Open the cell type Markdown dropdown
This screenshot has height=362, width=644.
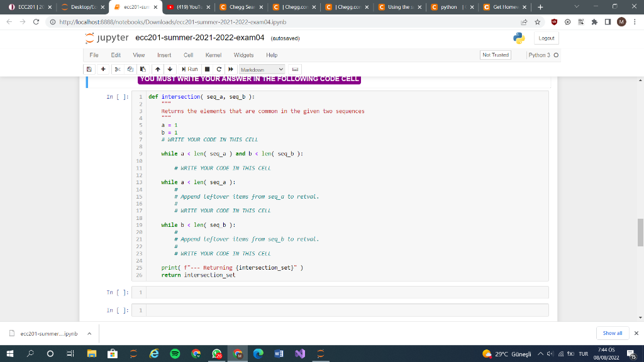click(x=262, y=69)
